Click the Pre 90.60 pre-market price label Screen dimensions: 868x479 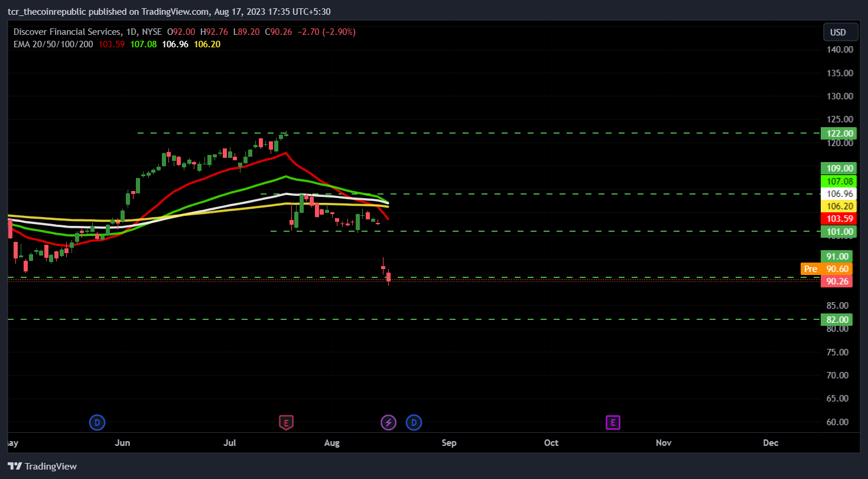click(x=827, y=268)
